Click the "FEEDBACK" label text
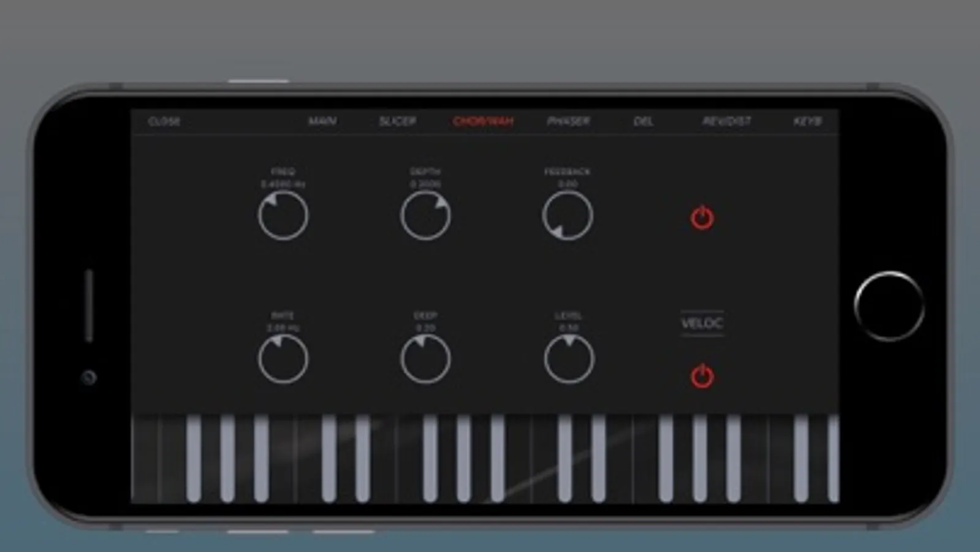980x552 pixels. point(568,172)
